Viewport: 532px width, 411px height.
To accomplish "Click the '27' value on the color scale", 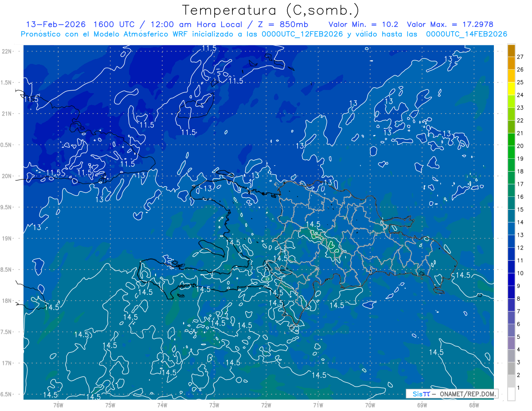I will coord(520,57).
